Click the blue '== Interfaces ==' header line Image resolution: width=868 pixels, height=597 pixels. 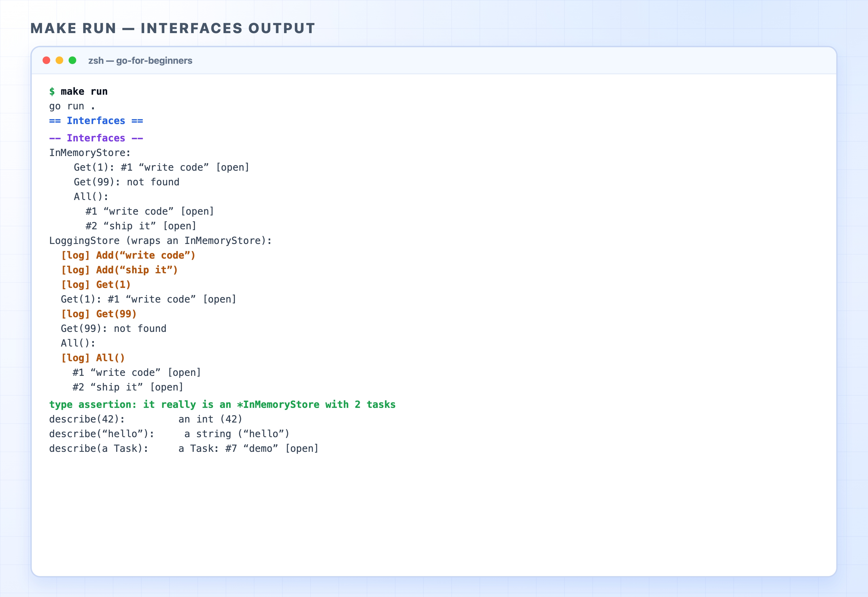[x=96, y=121]
